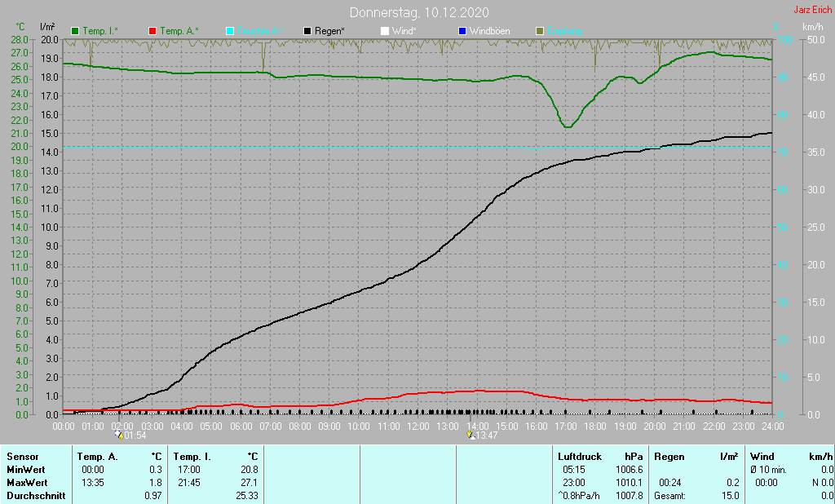Click the white Wind legend square
This screenshot has height=504, width=835.
(x=385, y=31)
